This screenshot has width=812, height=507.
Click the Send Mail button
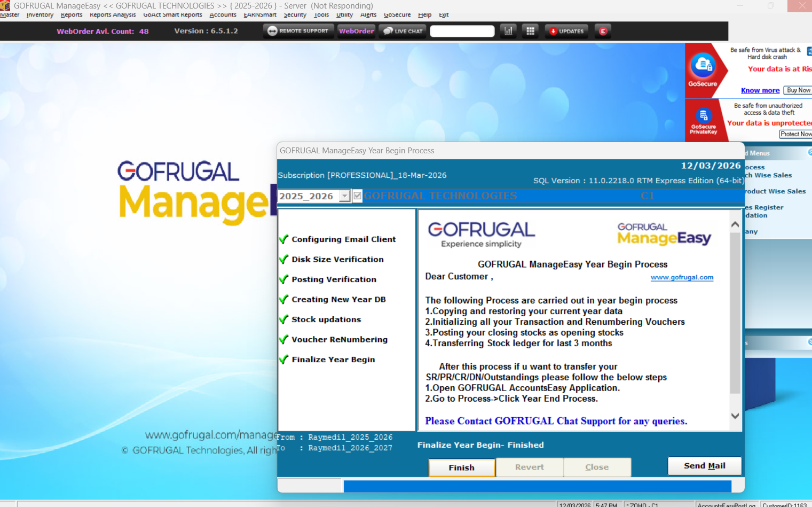tap(705, 466)
